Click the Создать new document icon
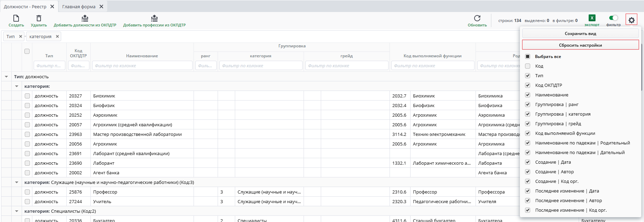 [16, 18]
